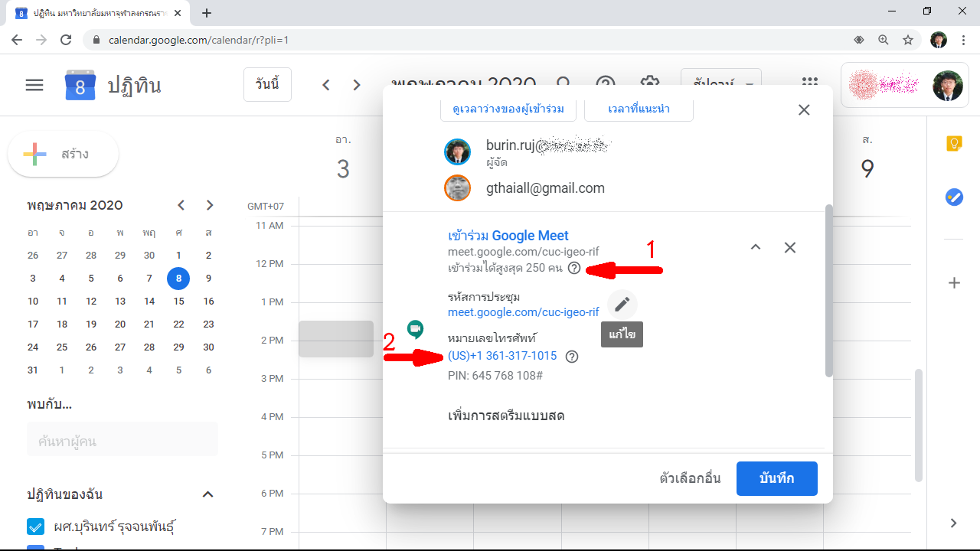Open Google Keep in side panel

point(954,144)
